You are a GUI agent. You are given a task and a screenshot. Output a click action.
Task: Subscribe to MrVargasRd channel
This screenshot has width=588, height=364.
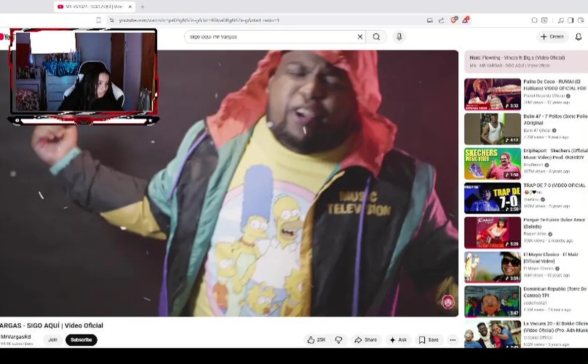click(x=81, y=340)
